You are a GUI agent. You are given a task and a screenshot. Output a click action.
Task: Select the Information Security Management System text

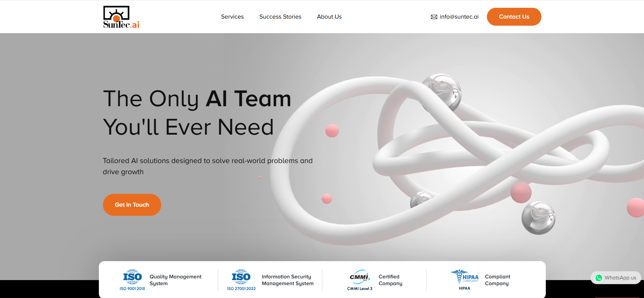[287, 280]
